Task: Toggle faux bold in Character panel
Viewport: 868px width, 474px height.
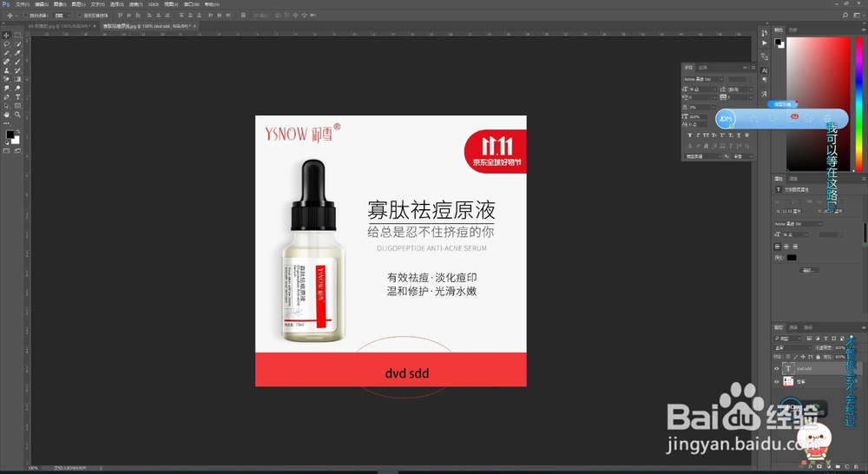Action: click(690, 135)
